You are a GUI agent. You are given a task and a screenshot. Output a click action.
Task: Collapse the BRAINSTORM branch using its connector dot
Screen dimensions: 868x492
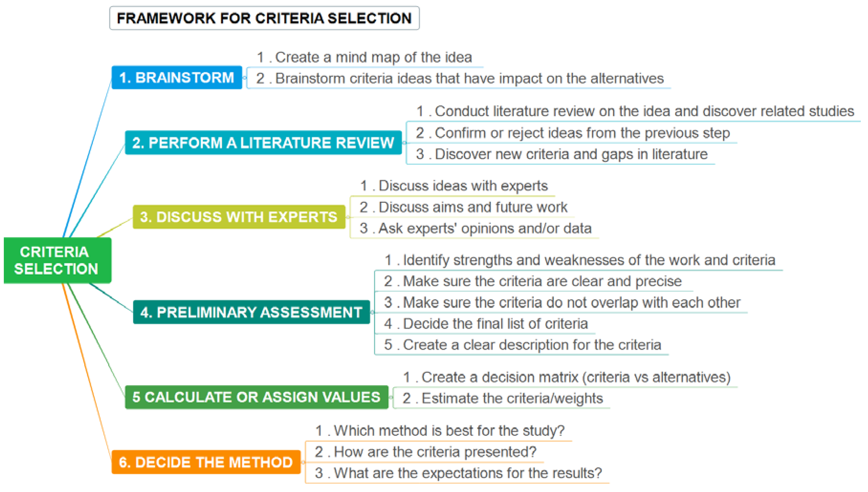pos(244,78)
